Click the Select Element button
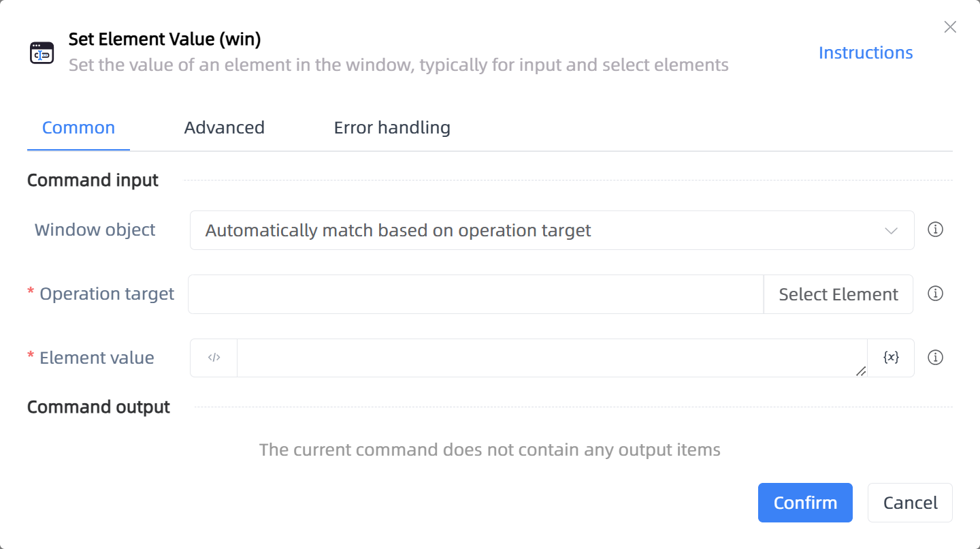The image size is (980, 549). click(838, 294)
